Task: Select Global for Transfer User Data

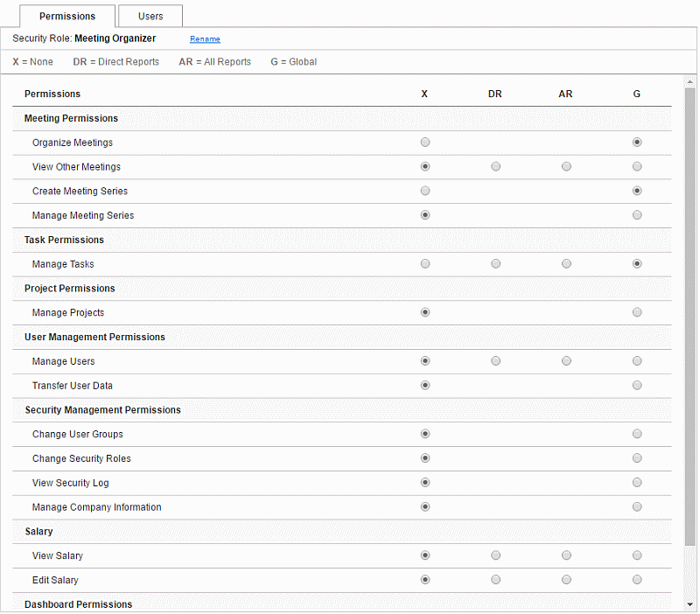Action: 637,385
